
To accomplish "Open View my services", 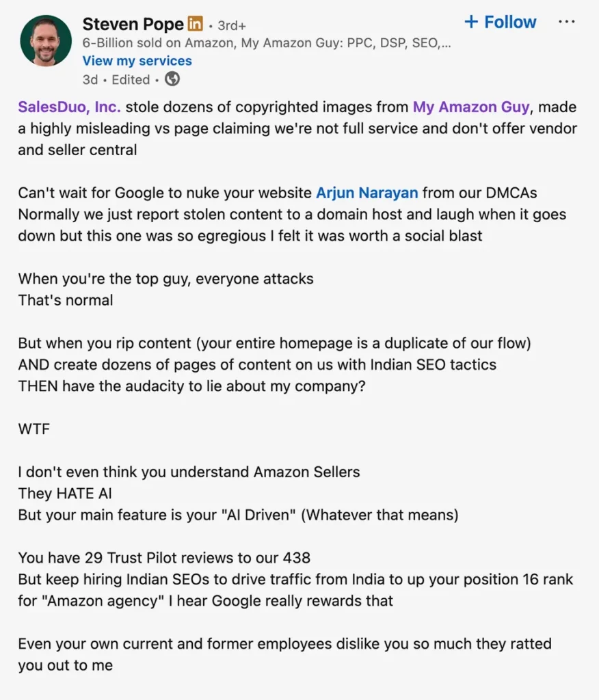I will tap(136, 61).
